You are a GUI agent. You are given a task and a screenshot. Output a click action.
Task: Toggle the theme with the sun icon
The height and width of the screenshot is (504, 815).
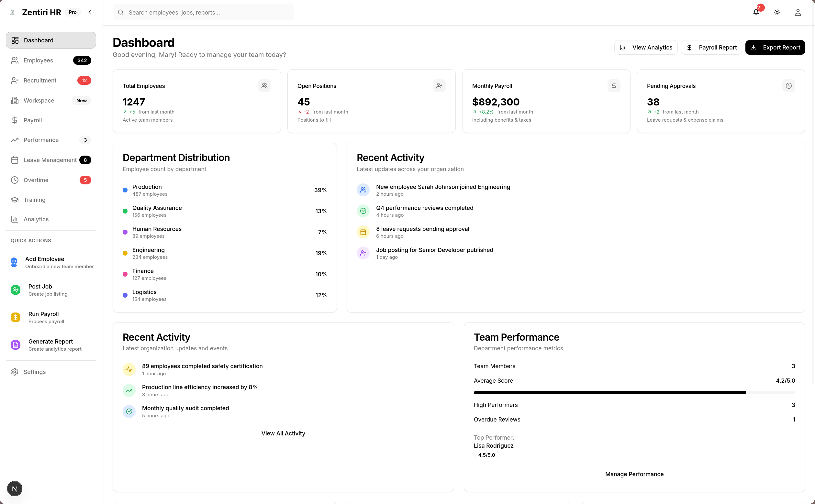[777, 12]
